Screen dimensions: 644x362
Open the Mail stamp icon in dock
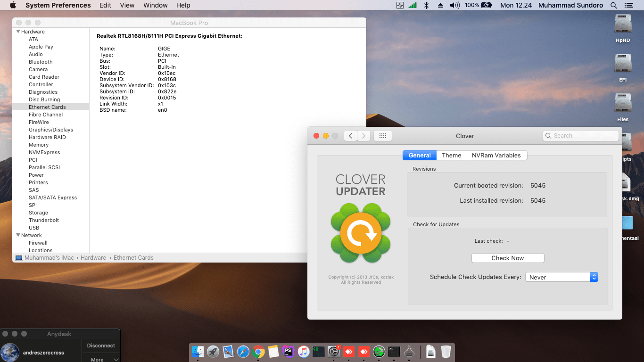point(228,351)
